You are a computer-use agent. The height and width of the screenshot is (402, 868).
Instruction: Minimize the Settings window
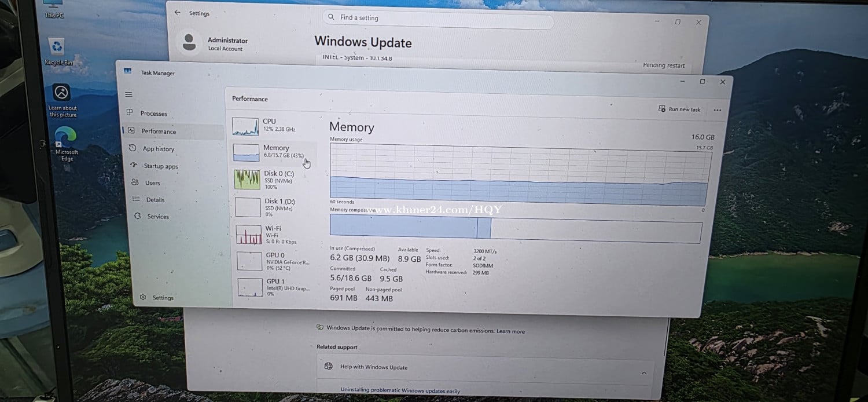coord(657,21)
